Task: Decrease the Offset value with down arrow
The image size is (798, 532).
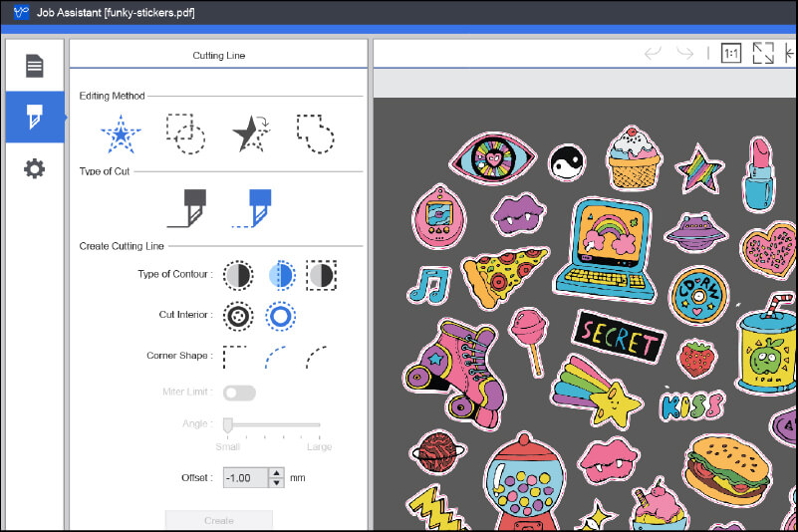Action: tap(276, 483)
